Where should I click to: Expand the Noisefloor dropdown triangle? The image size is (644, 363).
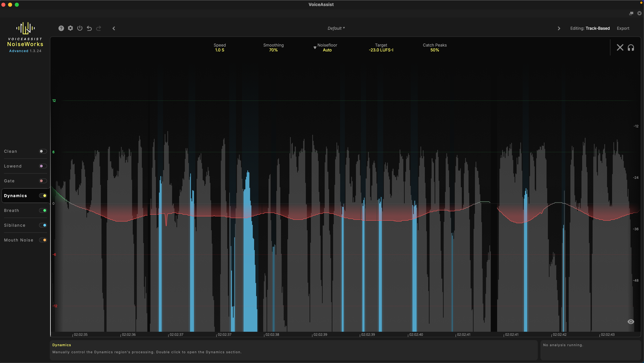315,48
